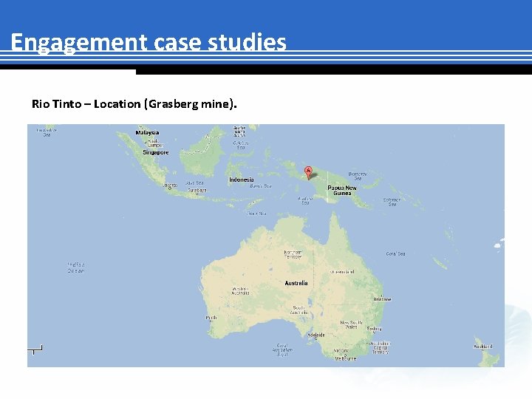Click the 'Brisbane' city label
The image size is (532, 399).
click(383, 299)
